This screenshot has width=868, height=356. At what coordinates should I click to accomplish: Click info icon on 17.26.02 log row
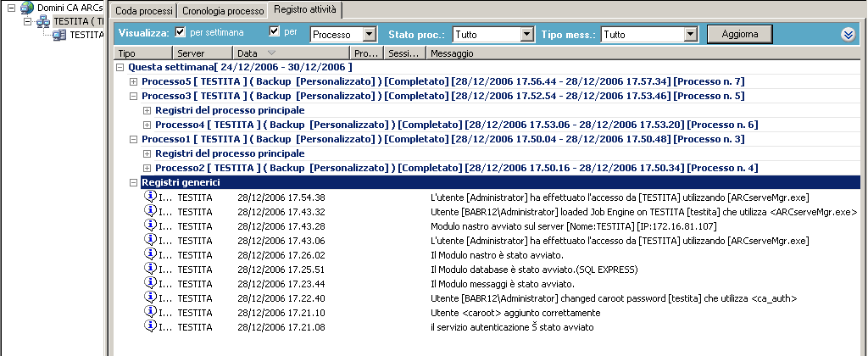[151, 254]
